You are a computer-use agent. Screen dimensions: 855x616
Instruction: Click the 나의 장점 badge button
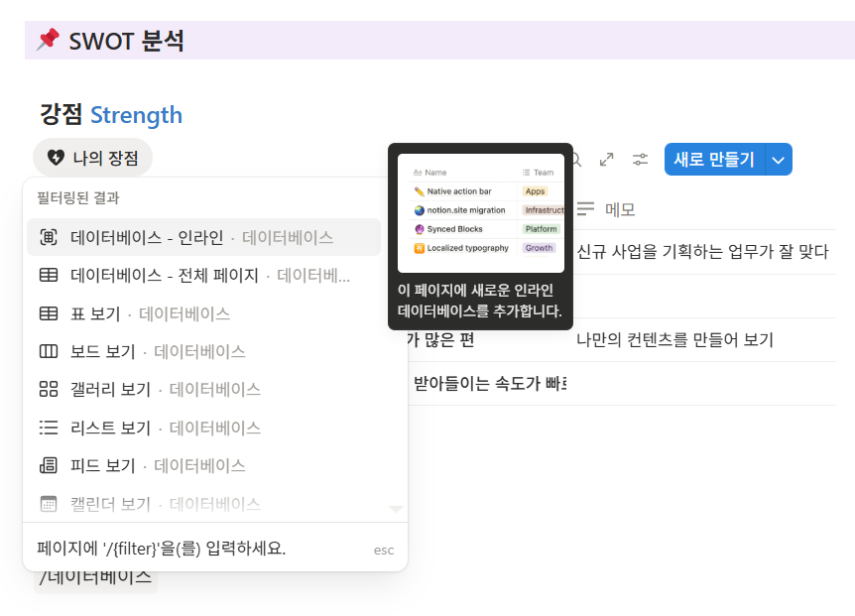[92, 158]
